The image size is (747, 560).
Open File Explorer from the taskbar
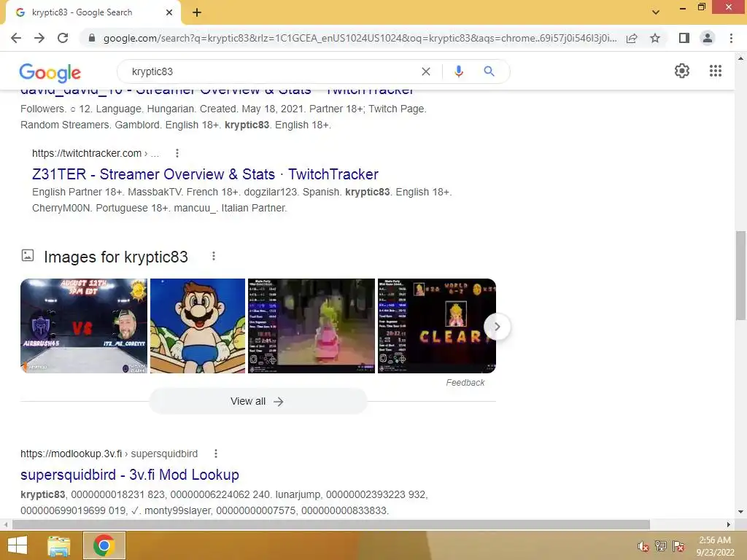click(59, 545)
